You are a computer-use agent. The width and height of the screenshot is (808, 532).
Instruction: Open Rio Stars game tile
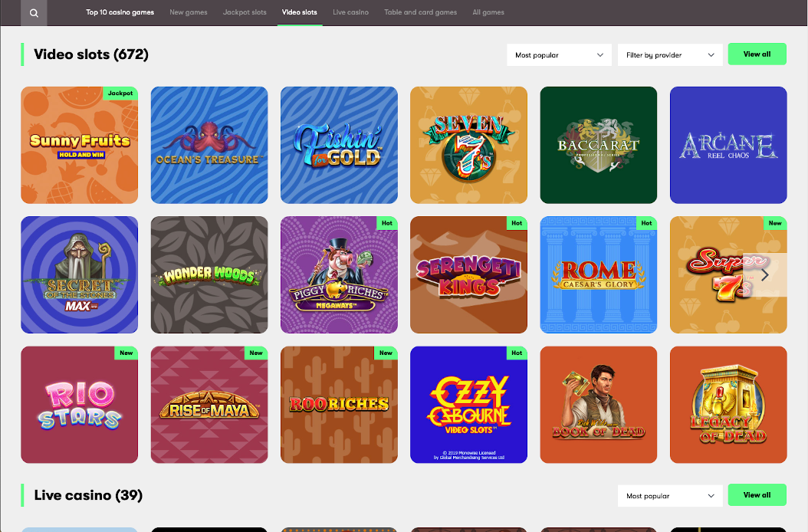pyautogui.click(x=80, y=405)
